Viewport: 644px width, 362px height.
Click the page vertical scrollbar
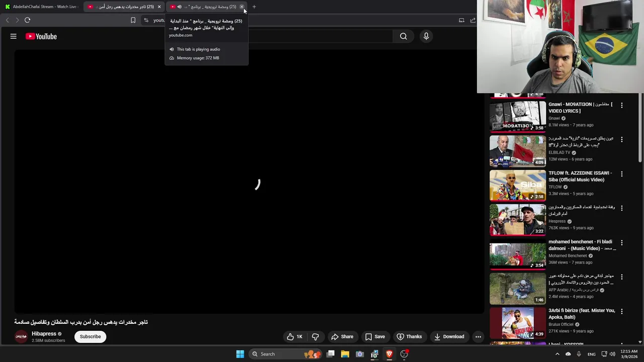641,128
